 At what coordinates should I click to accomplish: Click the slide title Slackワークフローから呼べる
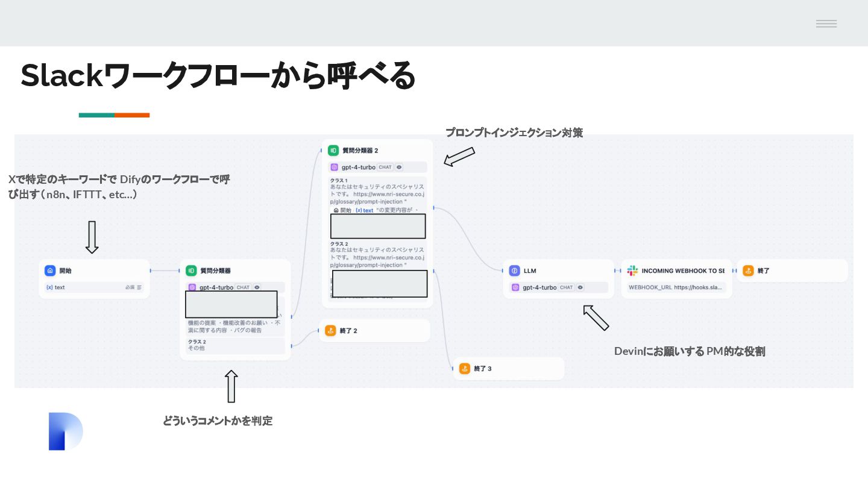tap(218, 75)
